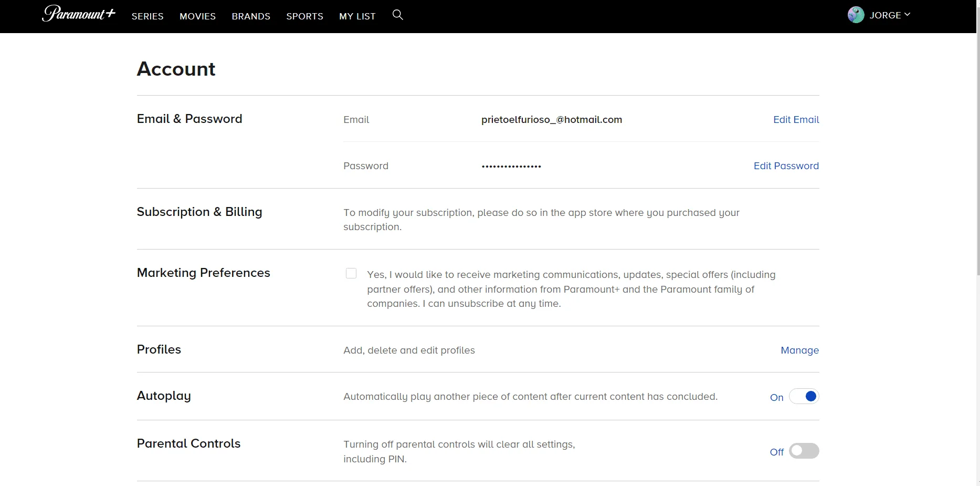Enable the Parental Controls toggle
Viewport: 980px width, 486px height.
click(804, 451)
